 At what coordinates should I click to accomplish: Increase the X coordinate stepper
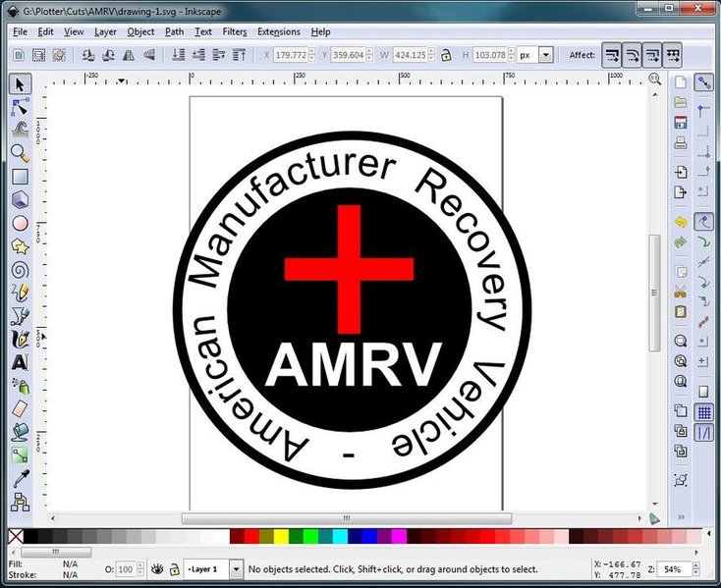(x=312, y=51)
